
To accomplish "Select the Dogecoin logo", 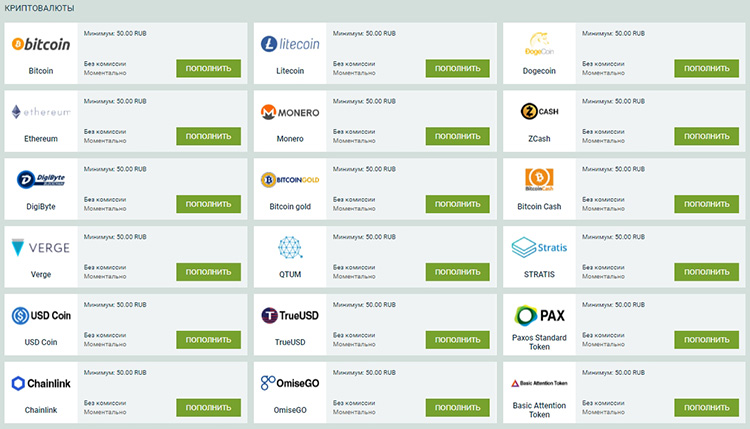I will [x=539, y=44].
